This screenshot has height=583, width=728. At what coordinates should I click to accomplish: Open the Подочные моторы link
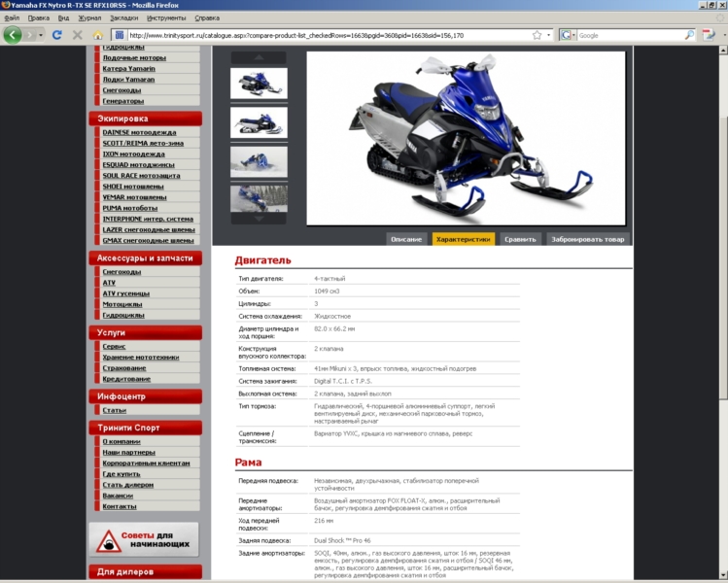(134, 57)
